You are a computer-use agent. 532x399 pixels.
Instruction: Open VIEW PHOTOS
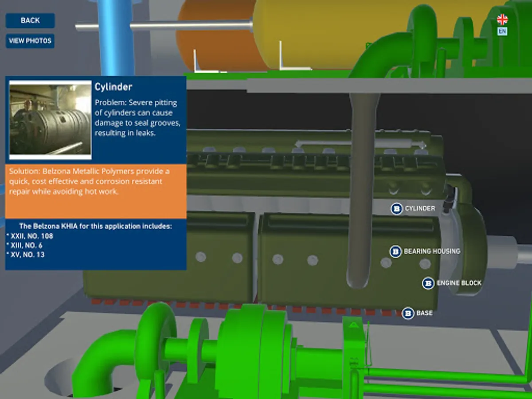(x=30, y=41)
